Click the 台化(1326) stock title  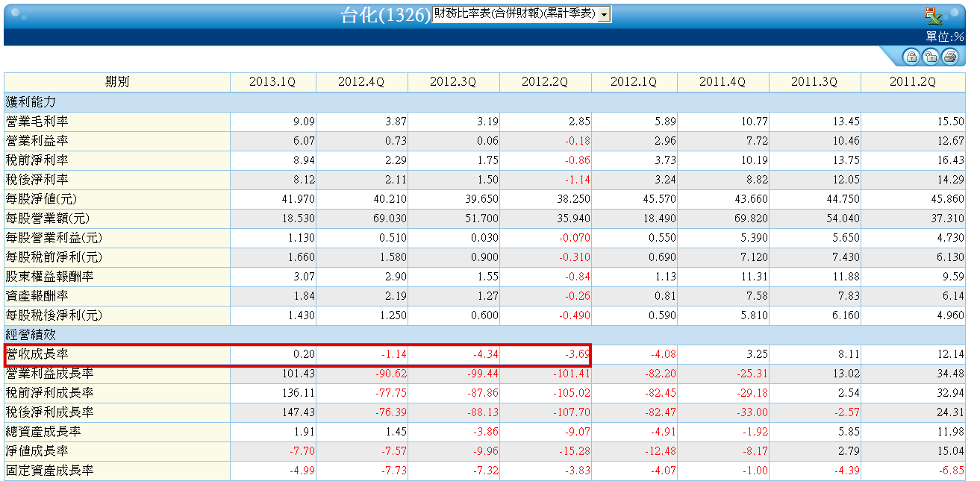385,15
